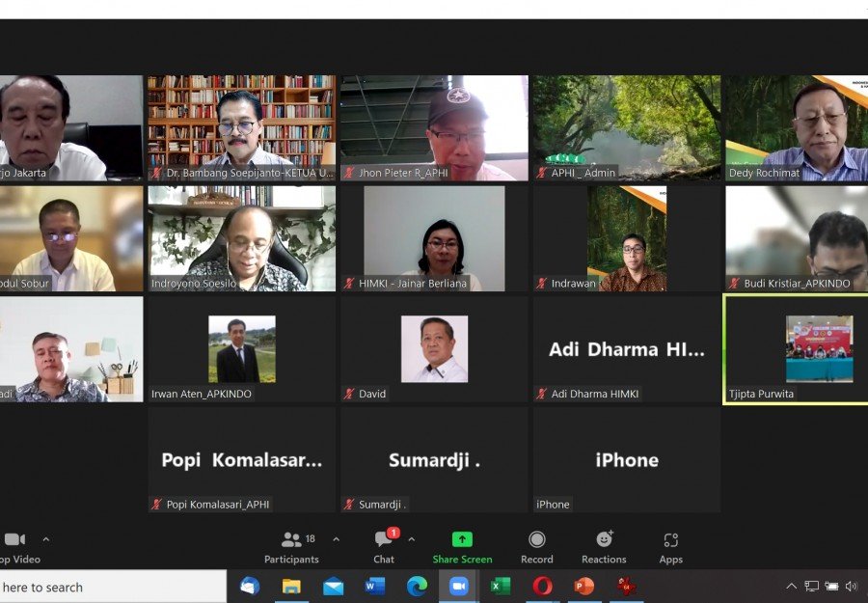Open the volume control tray icon
The height and width of the screenshot is (603, 868).
point(851,586)
